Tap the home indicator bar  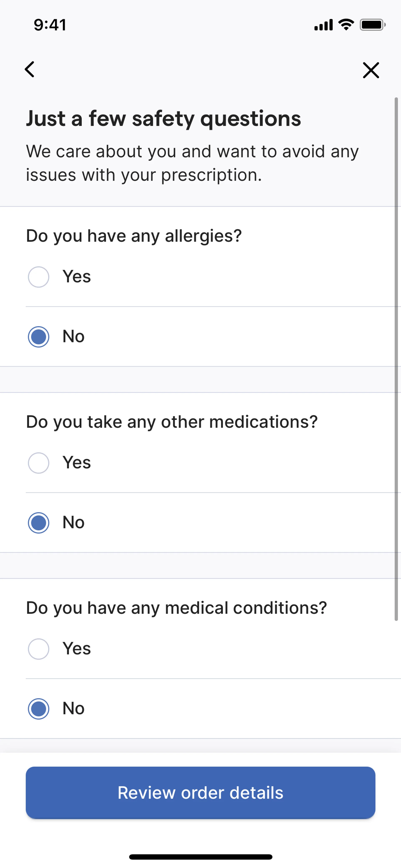200,857
